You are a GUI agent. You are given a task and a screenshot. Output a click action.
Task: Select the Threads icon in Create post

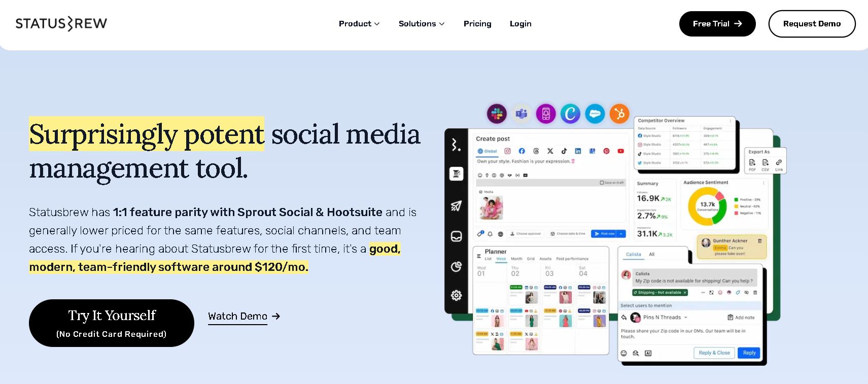[x=536, y=151]
